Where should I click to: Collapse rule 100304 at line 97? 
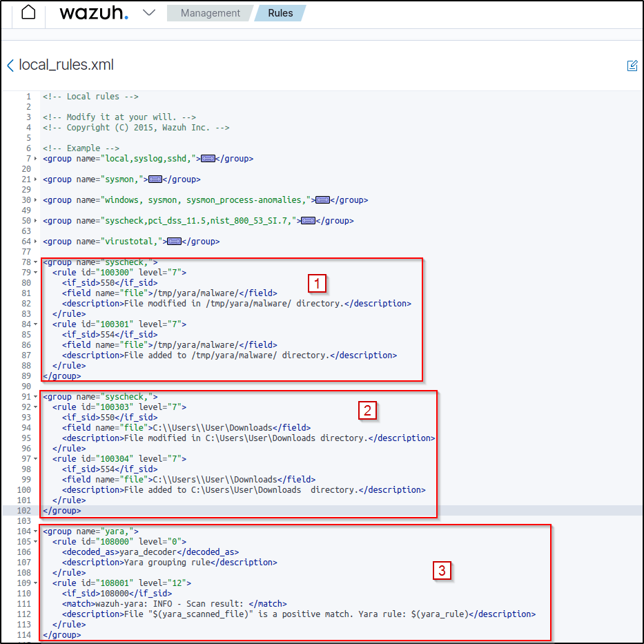[35, 459]
